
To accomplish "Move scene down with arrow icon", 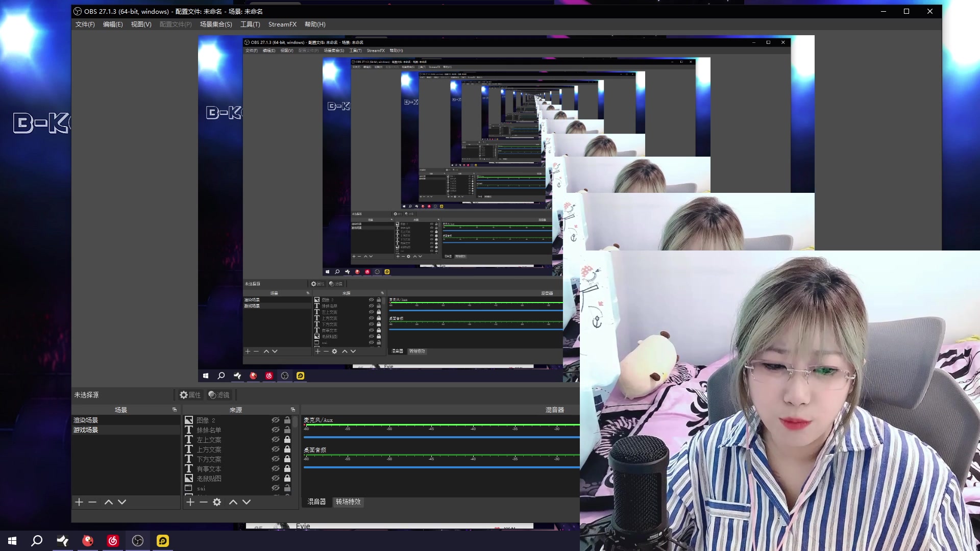I will coord(122,502).
